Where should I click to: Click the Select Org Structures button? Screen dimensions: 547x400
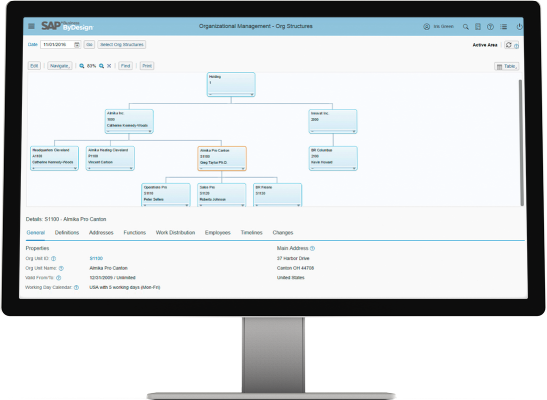pyautogui.click(x=122, y=45)
